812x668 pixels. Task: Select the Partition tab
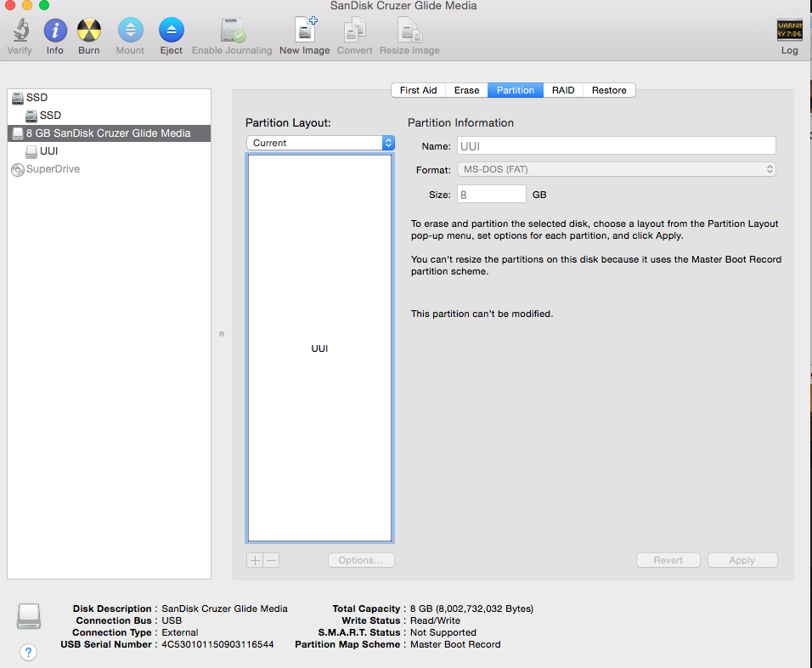pos(516,90)
